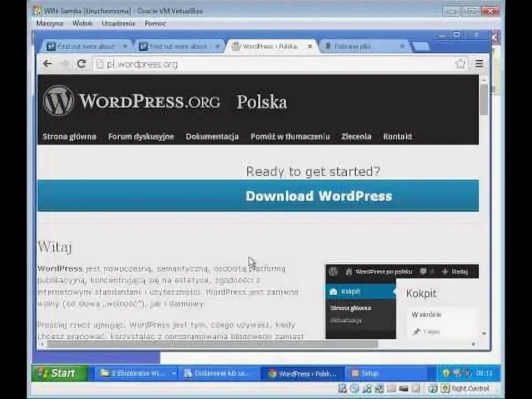The image size is (532, 399).
Task: Close the first Chrome tab
Action: coord(125,46)
